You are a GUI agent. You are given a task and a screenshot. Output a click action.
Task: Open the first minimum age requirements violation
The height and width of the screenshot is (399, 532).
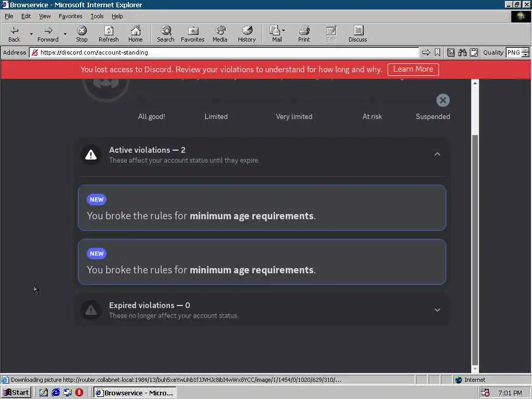pyautogui.click(x=262, y=208)
